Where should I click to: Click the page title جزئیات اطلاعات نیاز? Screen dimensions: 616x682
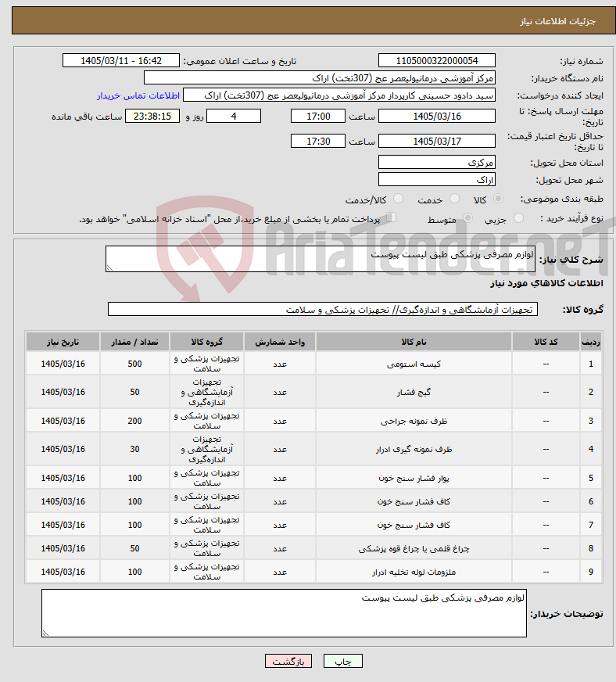557,21
